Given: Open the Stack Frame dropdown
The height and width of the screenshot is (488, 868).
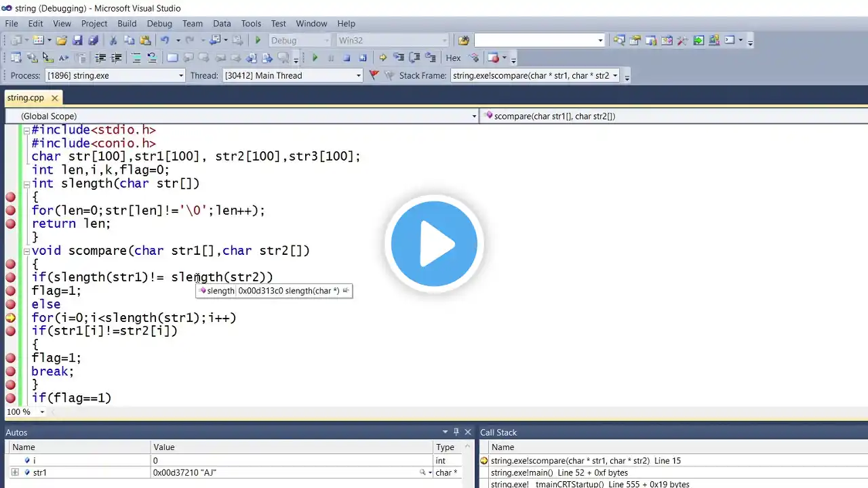Looking at the screenshot, I should click(535, 75).
